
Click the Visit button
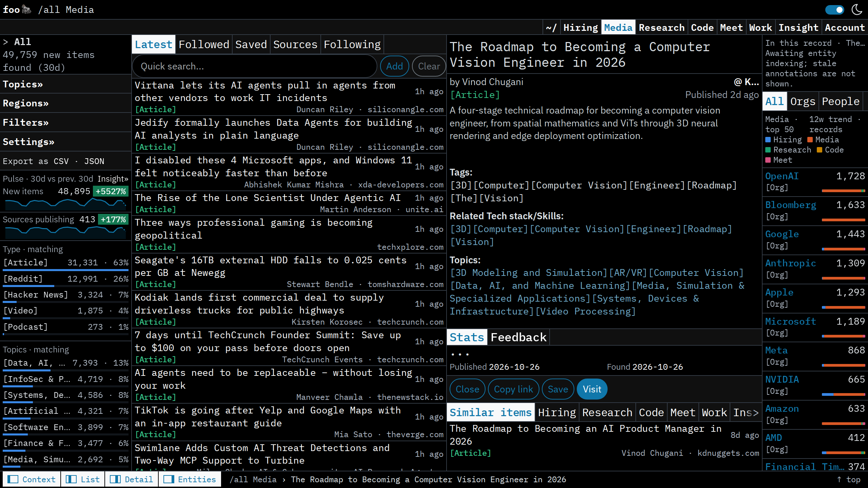[592, 389]
